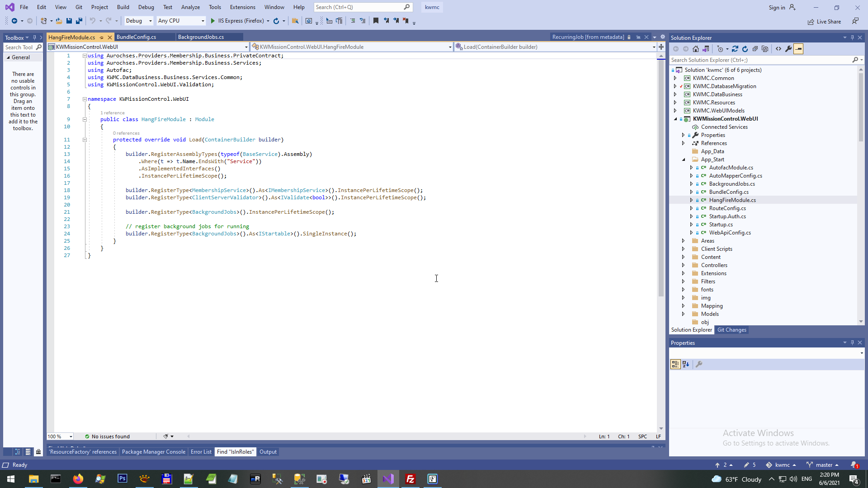Click the master branch status indicator
Image resolution: width=868 pixels, height=488 pixels.
[823, 465]
